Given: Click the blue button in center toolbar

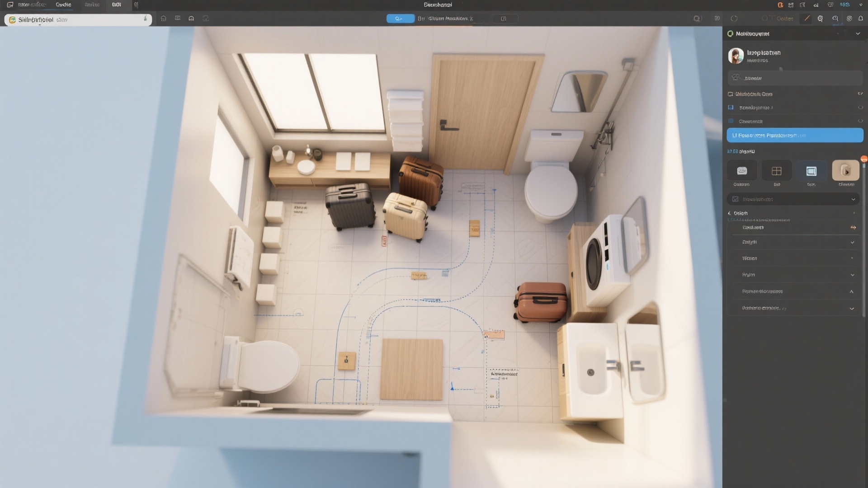Looking at the screenshot, I should 400,19.
